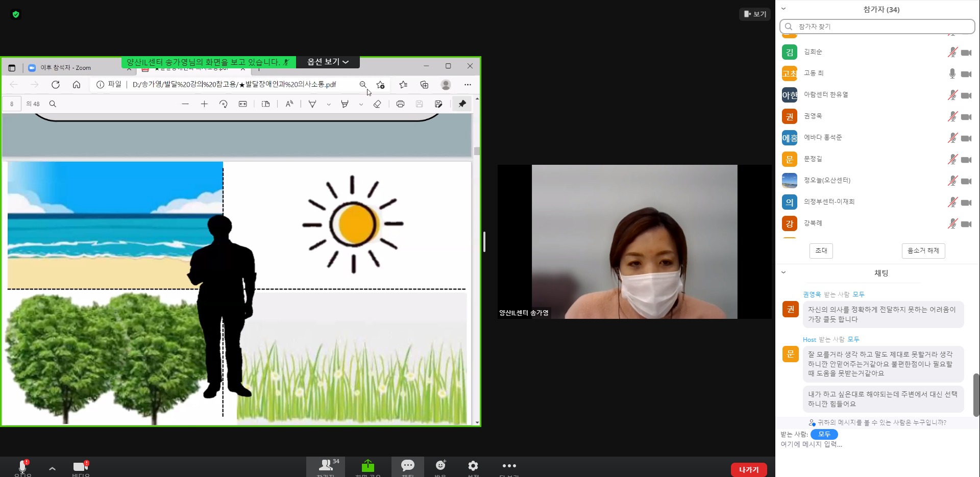Select the eraser tool in PDF toolbar
Viewport: 980px width, 477px height.
coord(377,104)
